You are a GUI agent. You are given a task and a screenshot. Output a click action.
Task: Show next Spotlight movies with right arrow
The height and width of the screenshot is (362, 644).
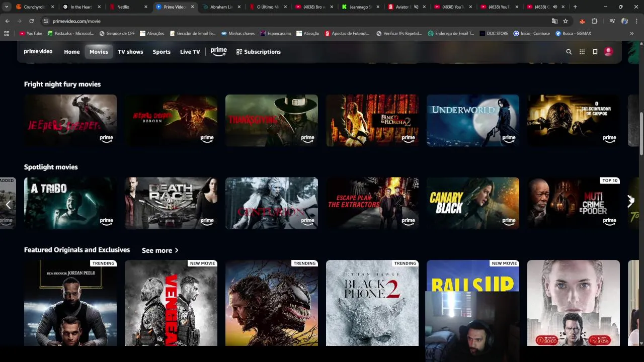click(x=630, y=202)
